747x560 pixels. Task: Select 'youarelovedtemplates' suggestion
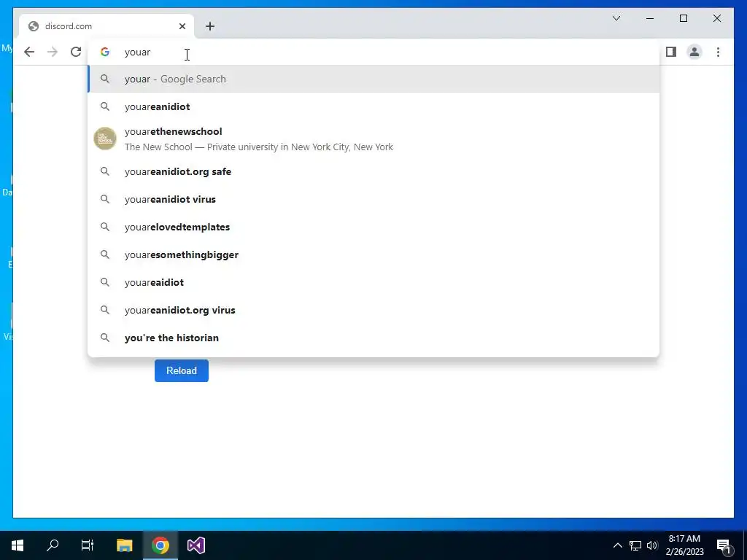pos(373,227)
